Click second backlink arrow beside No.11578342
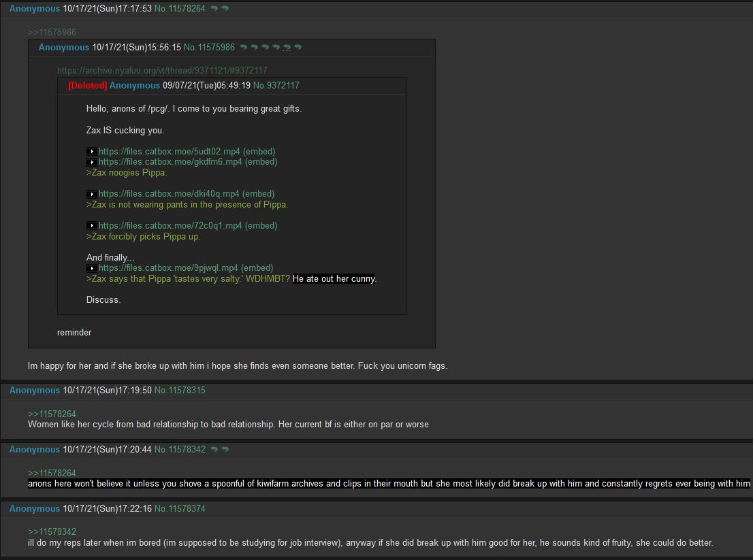This screenshot has height=560, width=753. (x=225, y=449)
